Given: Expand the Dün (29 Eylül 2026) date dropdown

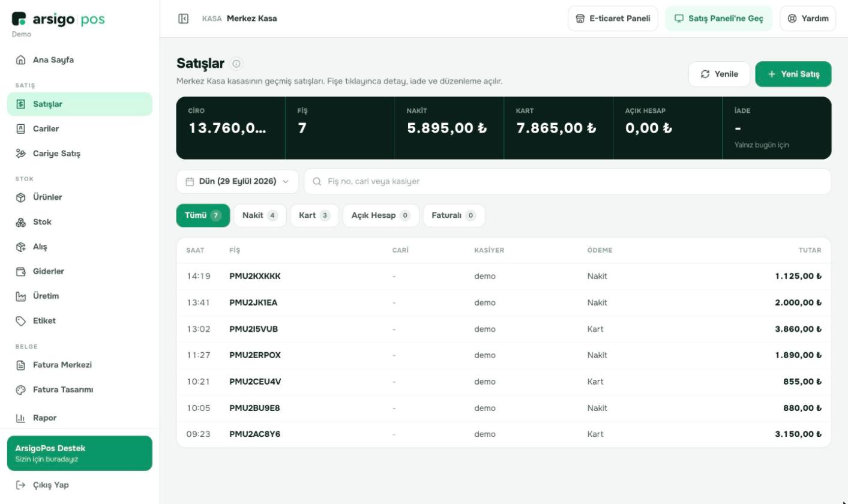Looking at the screenshot, I should [x=237, y=181].
